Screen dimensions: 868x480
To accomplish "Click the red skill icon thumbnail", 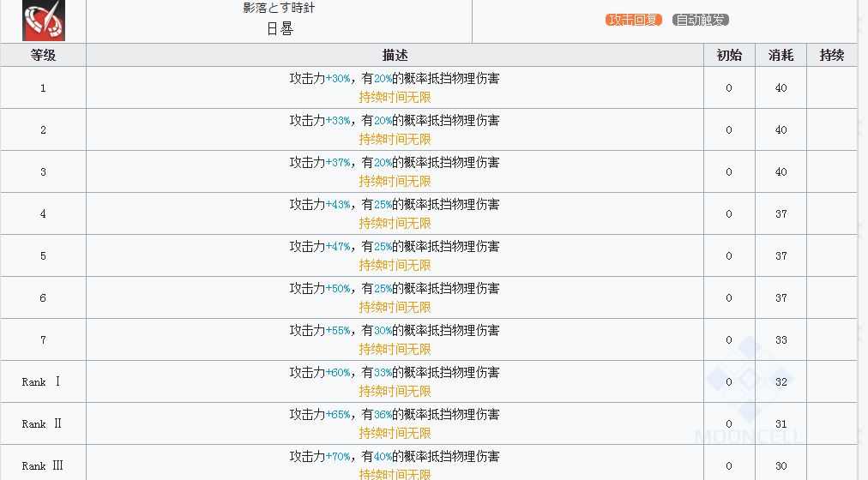I will click(43, 21).
